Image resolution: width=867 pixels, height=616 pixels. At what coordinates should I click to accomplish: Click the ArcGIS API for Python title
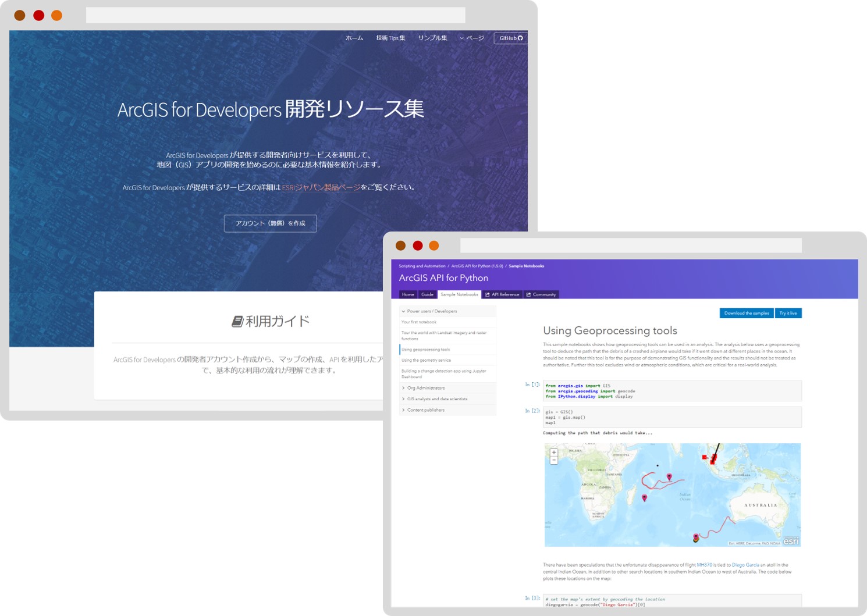tap(443, 278)
